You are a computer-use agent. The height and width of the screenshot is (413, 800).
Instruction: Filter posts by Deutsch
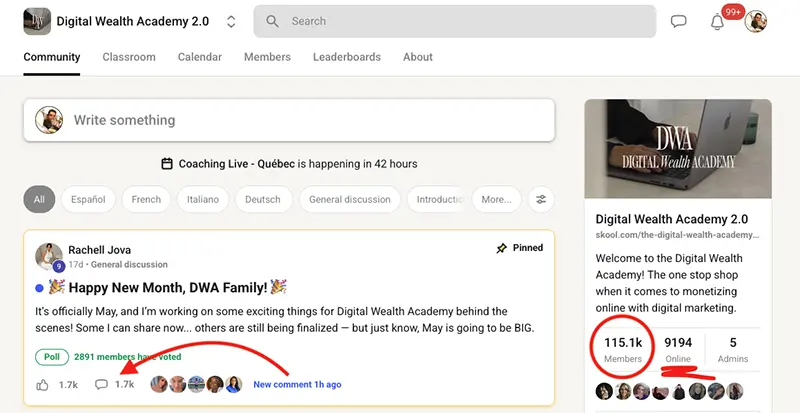click(263, 200)
